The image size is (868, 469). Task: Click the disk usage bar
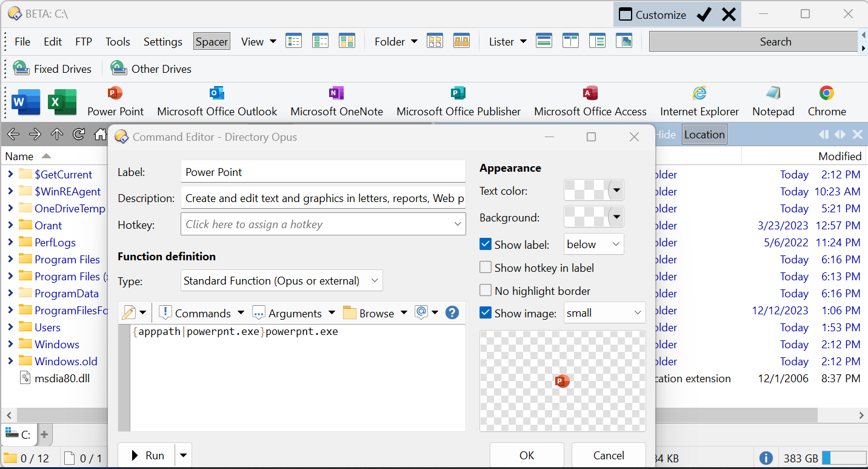tap(844, 458)
